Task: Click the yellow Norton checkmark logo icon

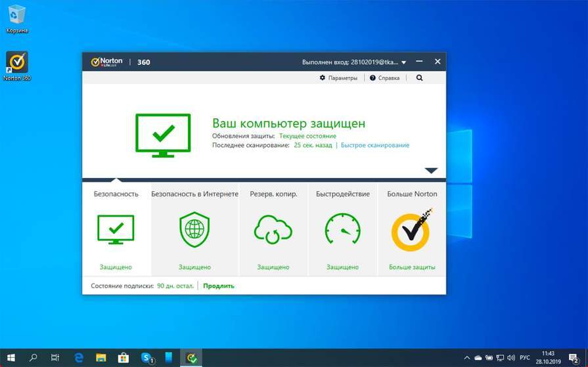Action: tap(411, 230)
